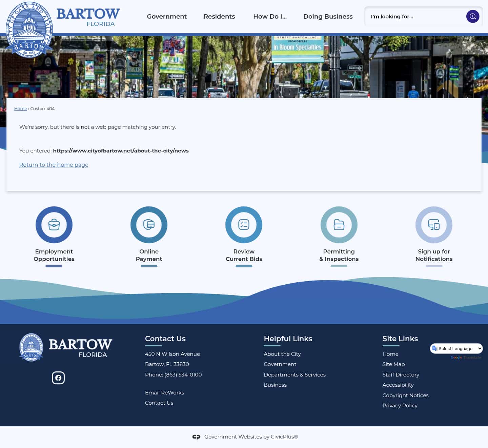Click the Sign up for Notifications icon
Image resolution: width=488 pixels, height=448 pixels.
click(434, 225)
